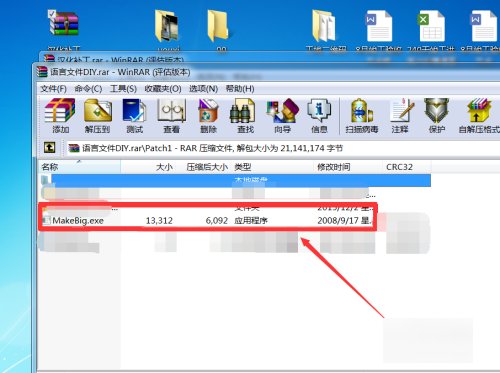
Task: Open the Commands (命令) menu
Action: (88, 89)
